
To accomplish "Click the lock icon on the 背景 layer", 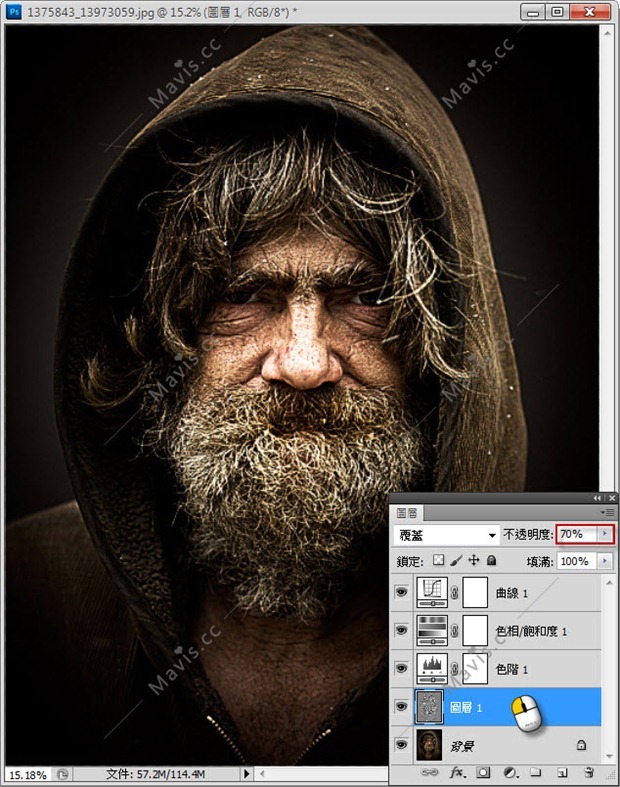I will pos(581,745).
